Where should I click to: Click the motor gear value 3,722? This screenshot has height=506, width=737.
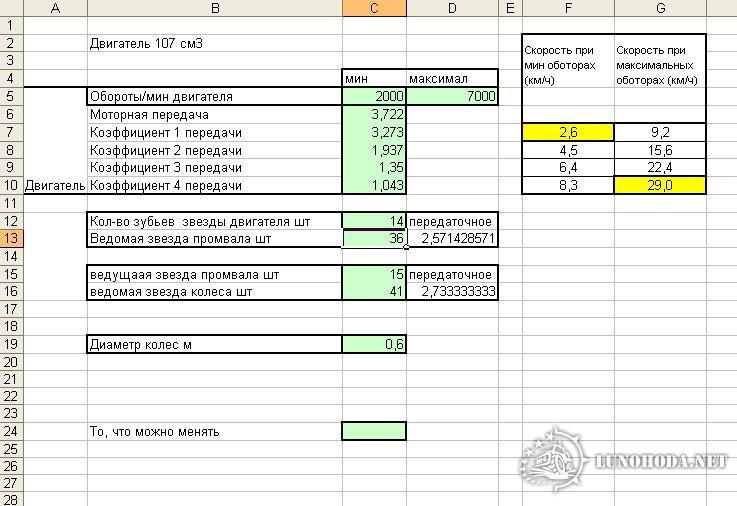(374, 115)
